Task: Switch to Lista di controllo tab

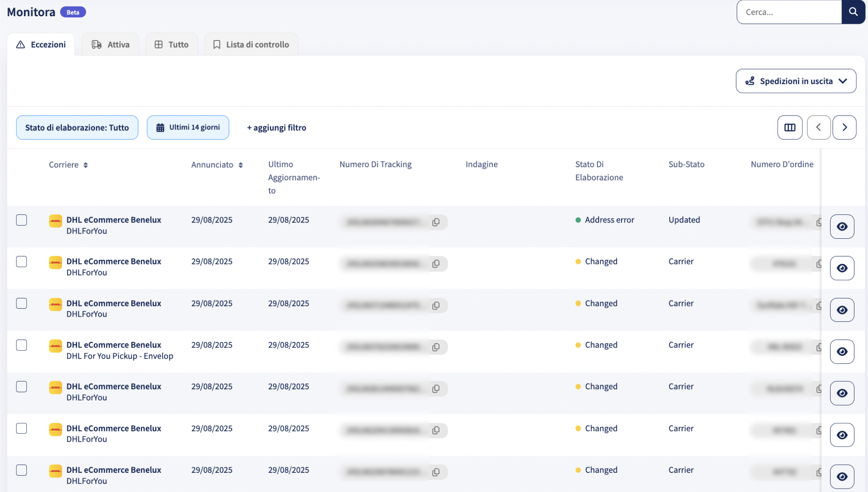Action: (251, 44)
